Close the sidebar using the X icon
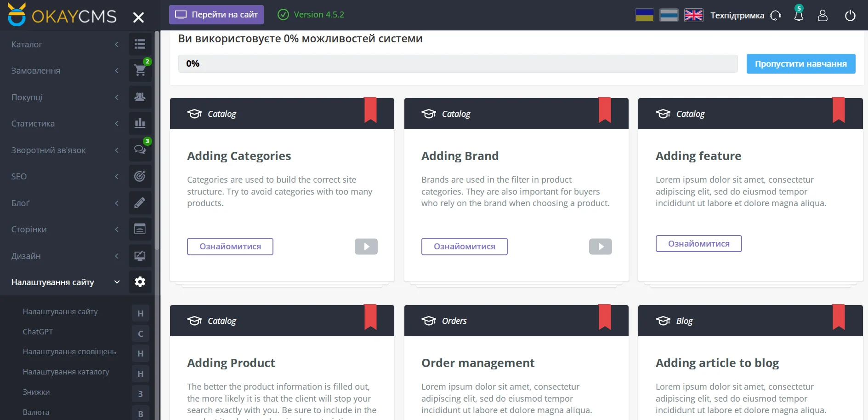Screen dimensions: 868x420 point(138,17)
